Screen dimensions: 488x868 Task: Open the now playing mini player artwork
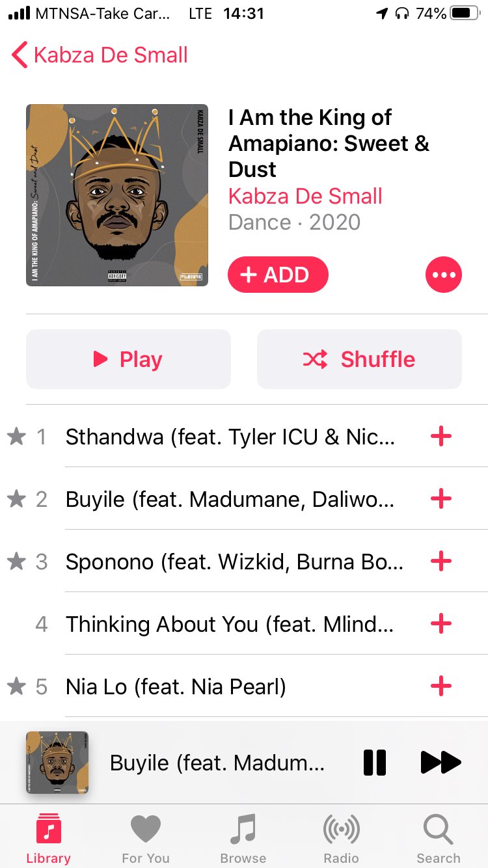click(x=57, y=763)
